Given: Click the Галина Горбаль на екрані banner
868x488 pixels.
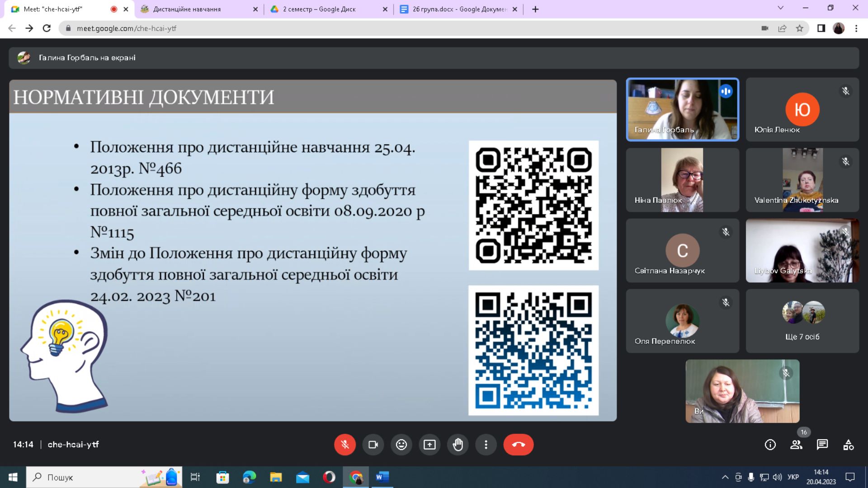Looking at the screenshot, I should [x=434, y=58].
